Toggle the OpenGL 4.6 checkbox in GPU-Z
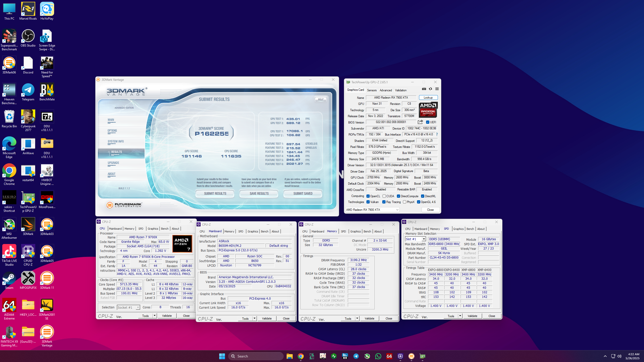 pos(419,202)
